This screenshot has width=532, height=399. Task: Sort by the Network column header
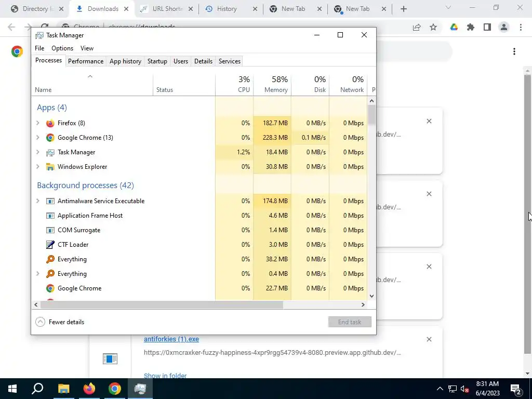(348, 84)
